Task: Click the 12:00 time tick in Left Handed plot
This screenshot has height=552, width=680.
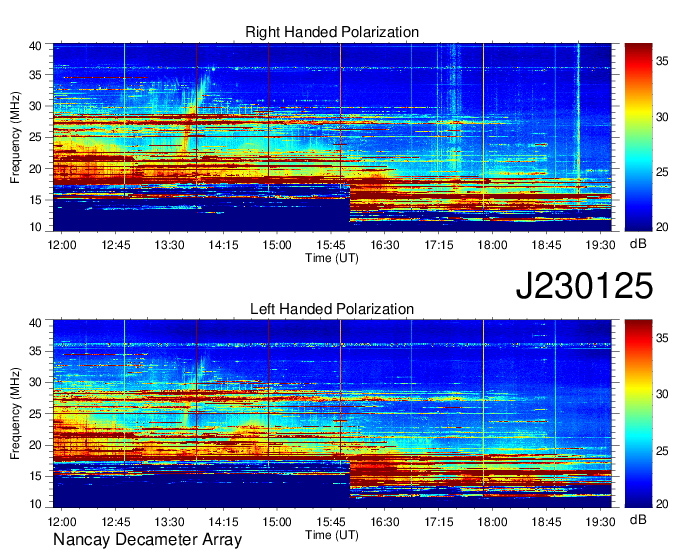Action: tap(62, 522)
